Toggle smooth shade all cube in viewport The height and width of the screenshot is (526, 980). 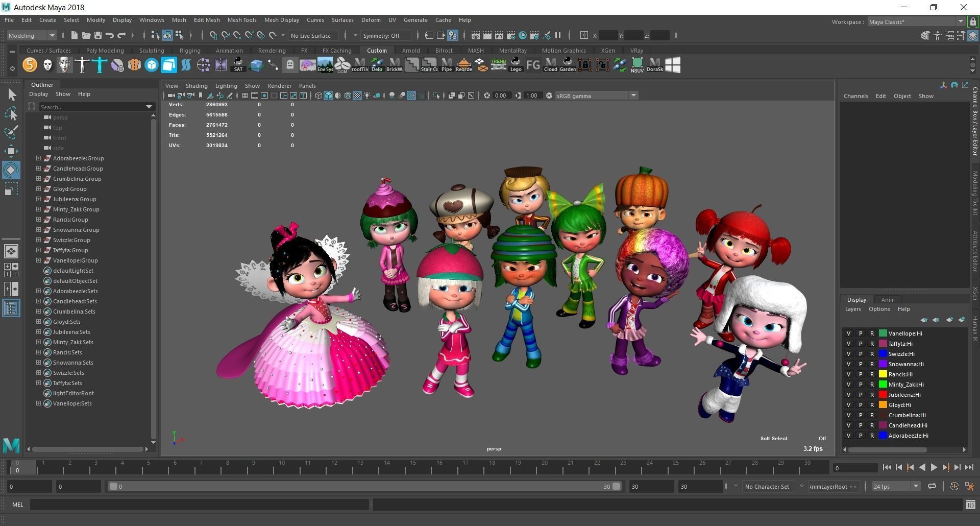coord(328,95)
